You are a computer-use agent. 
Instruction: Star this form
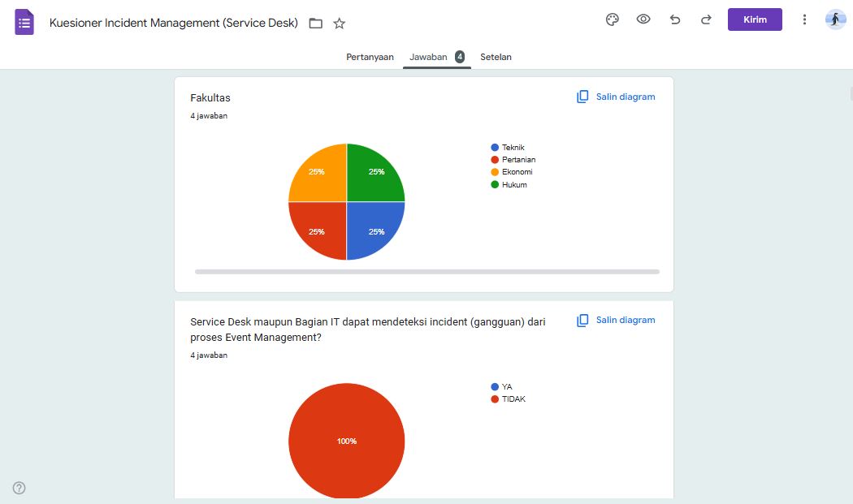pyautogui.click(x=340, y=24)
